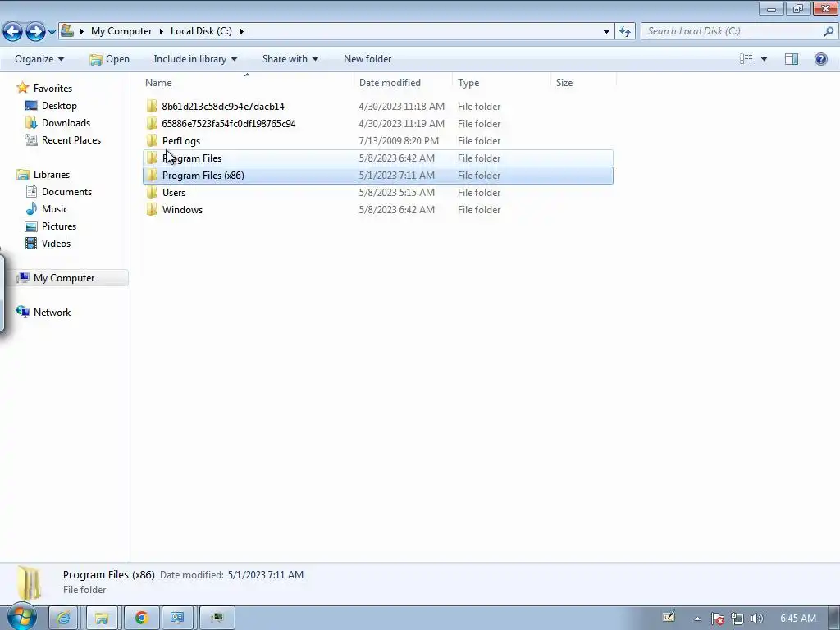
Task: Open recent pages dropdown beside Forward button
Action: point(52,32)
